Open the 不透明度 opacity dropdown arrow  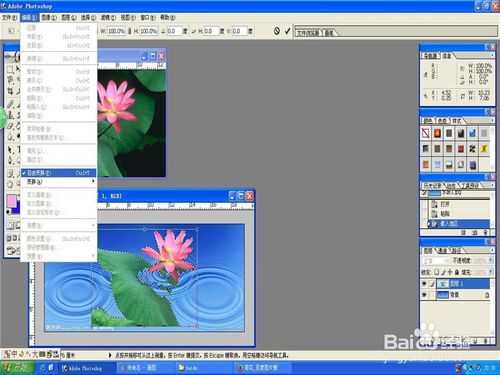(x=491, y=260)
